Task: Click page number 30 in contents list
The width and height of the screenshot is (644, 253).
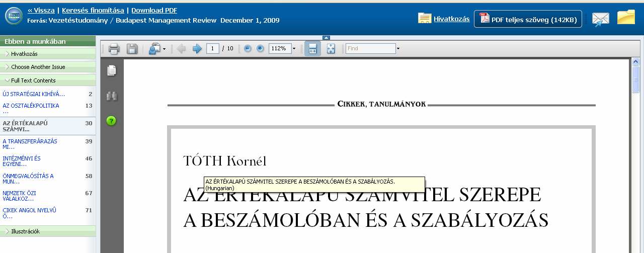Action: [x=89, y=123]
